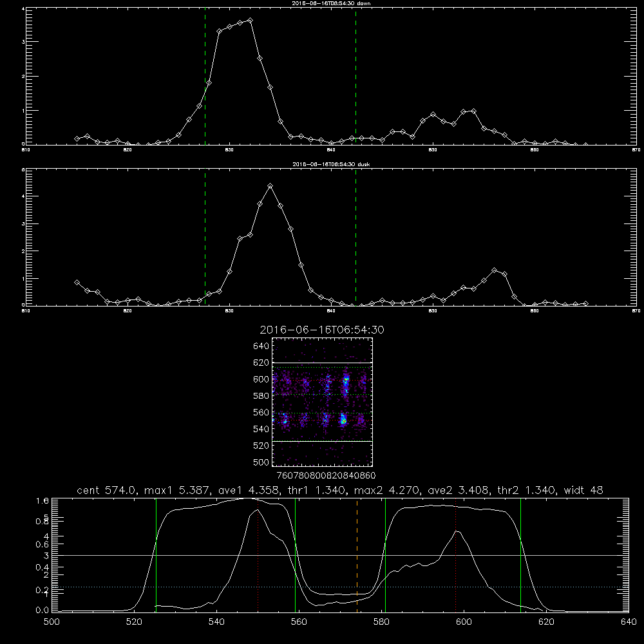
Task: Click x-axis label 600 of the profile plot
Action: [x=464, y=622]
